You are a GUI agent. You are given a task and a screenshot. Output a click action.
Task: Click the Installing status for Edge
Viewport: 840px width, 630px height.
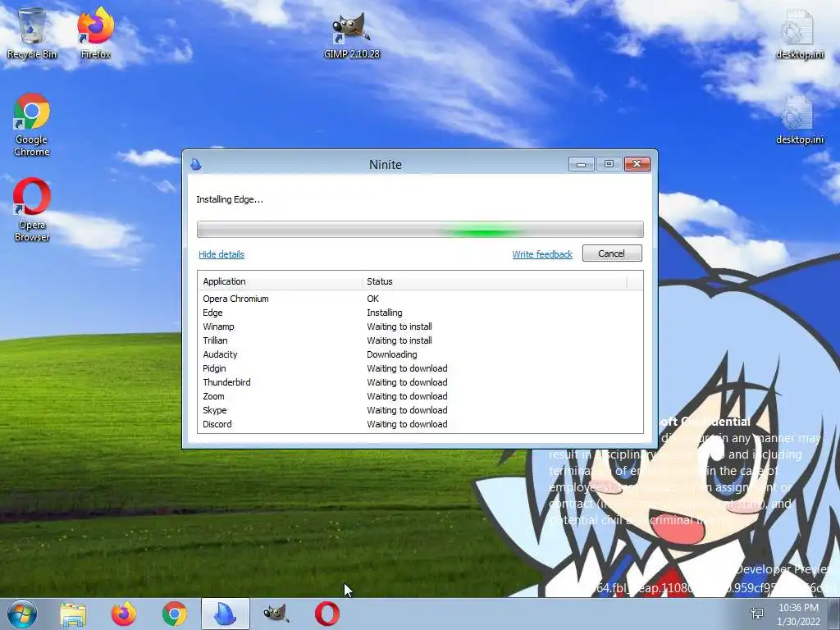click(x=385, y=313)
